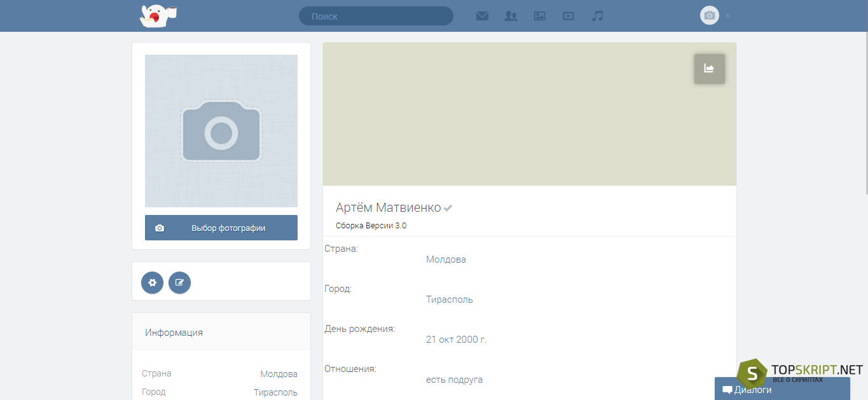Click the verified checkmark beside the name
The image size is (868, 400).
pyautogui.click(x=448, y=208)
